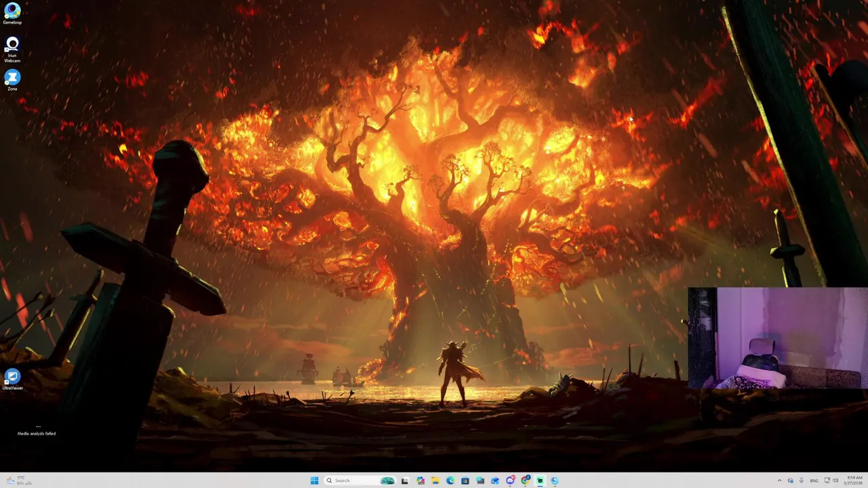Open the weather widget on the taskbar
Image resolution: width=868 pixels, height=488 pixels.
[20, 481]
